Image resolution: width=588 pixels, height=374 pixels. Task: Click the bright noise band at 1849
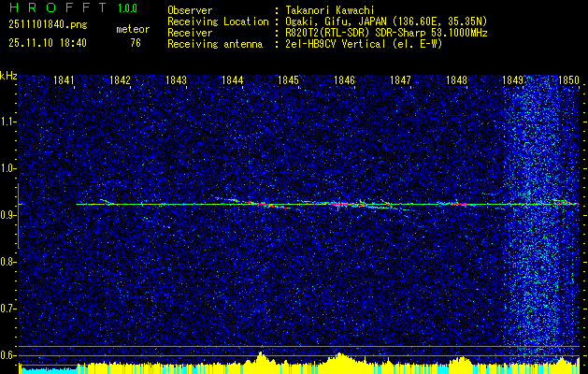click(x=540, y=218)
